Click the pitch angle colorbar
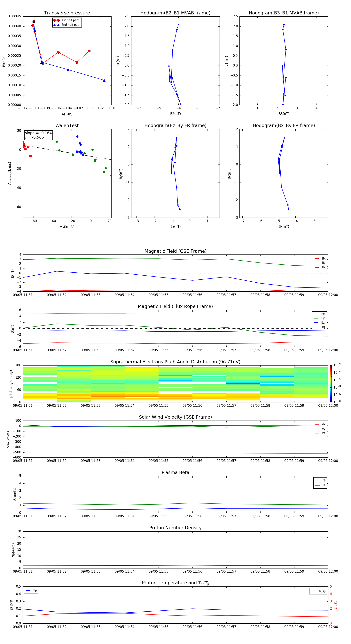The height and width of the screenshot is (644, 351). (x=331, y=384)
